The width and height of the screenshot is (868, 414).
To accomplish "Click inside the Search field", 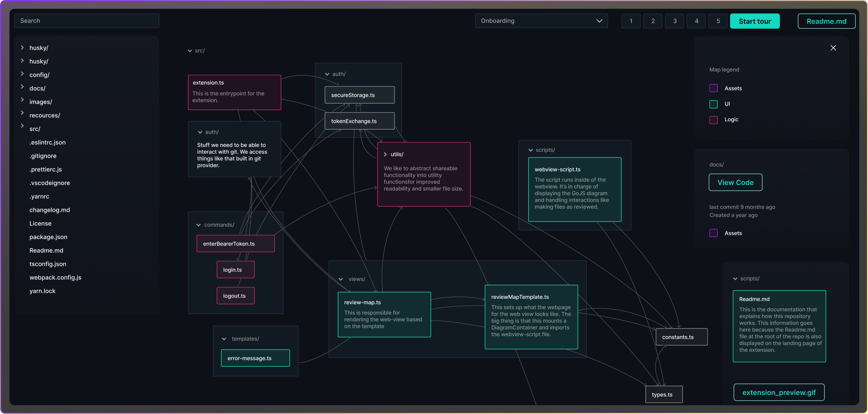I will (86, 21).
